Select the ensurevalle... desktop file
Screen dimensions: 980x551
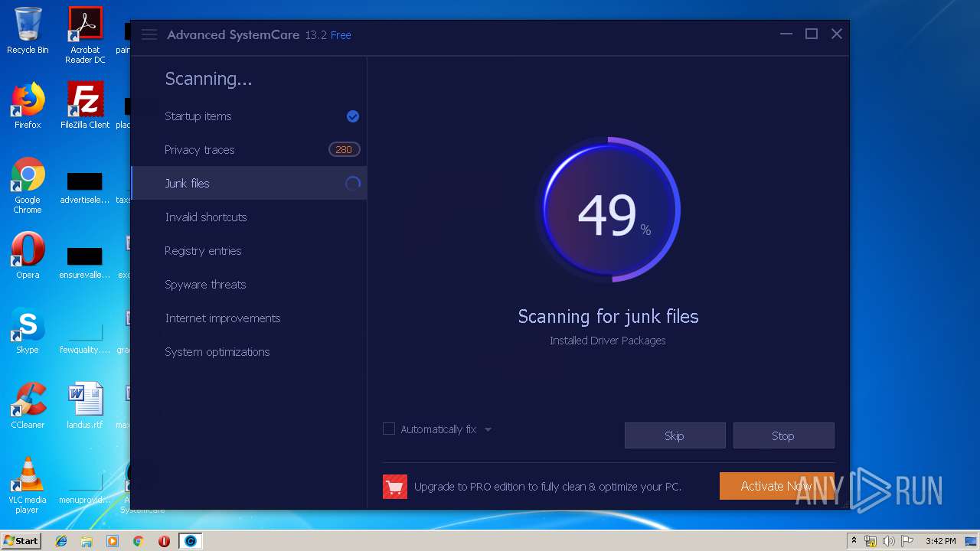(85, 263)
